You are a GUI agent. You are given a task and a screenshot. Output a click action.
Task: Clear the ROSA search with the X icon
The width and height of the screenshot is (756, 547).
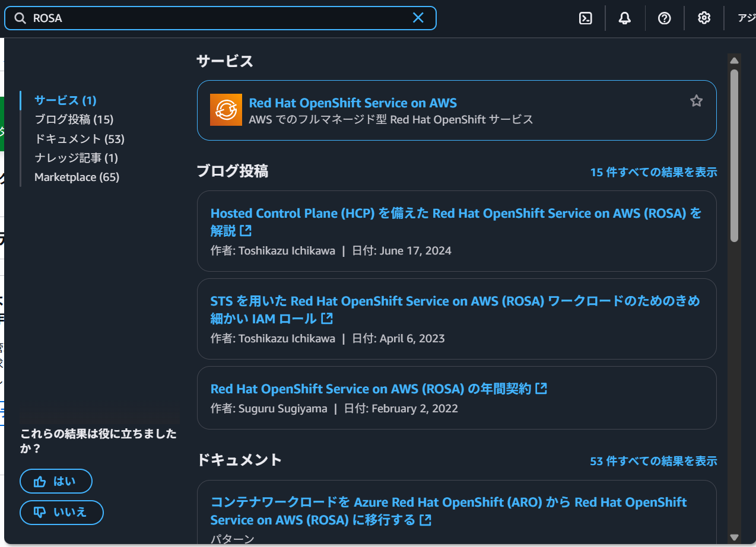coord(418,18)
